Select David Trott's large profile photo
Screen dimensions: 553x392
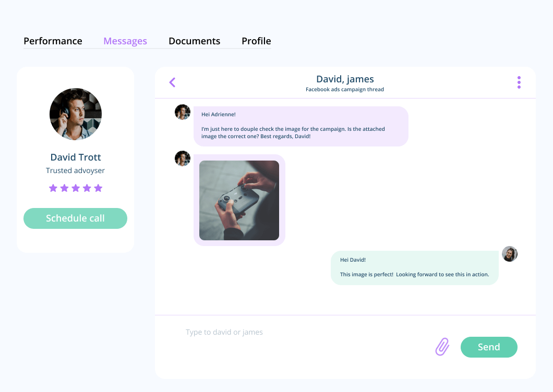76,114
